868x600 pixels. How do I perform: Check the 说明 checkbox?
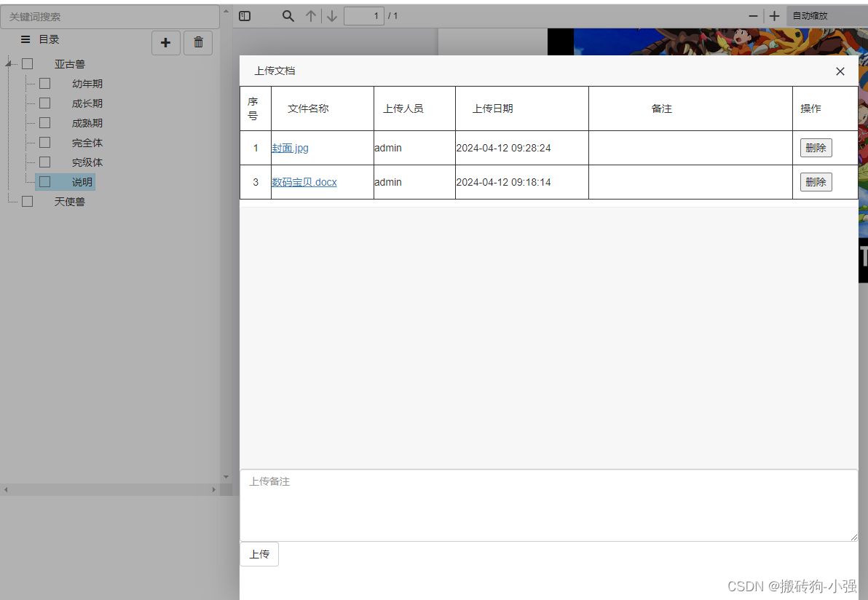(45, 182)
